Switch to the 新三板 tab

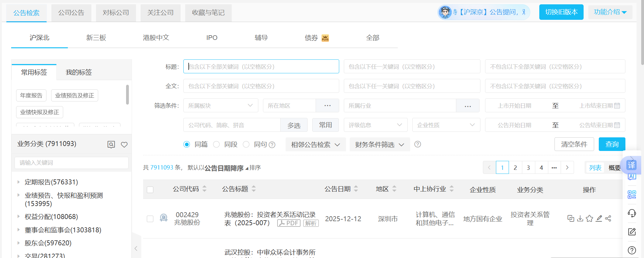tap(96, 38)
